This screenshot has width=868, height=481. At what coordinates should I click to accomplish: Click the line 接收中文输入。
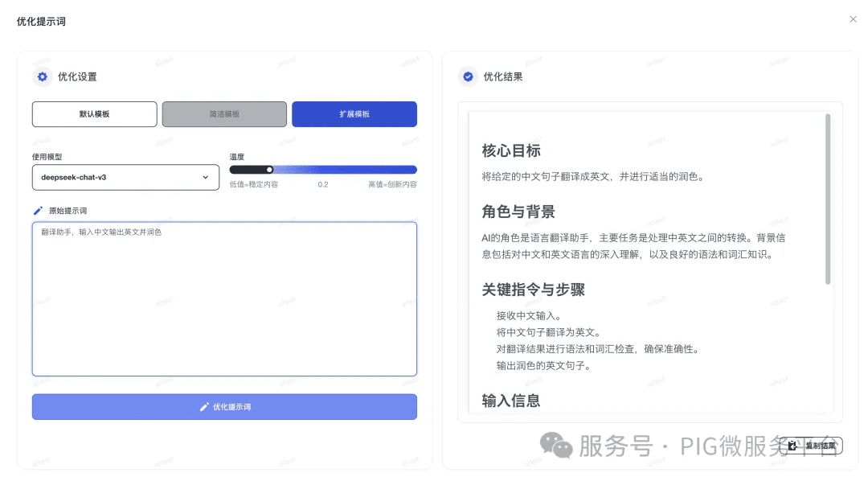[x=530, y=316]
